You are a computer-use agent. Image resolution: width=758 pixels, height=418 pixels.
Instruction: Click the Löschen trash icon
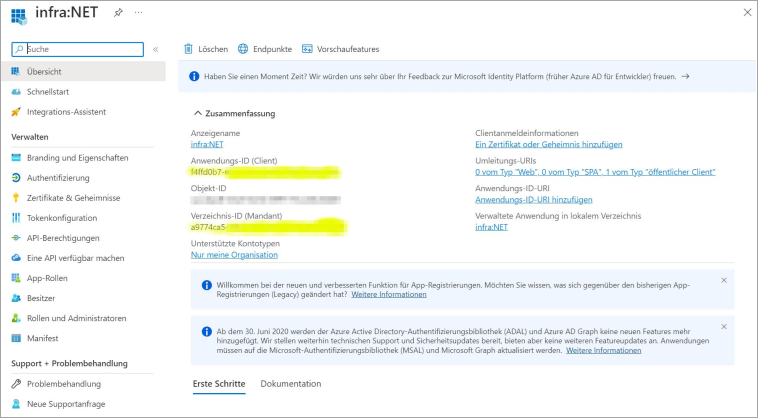pos(188,49)
